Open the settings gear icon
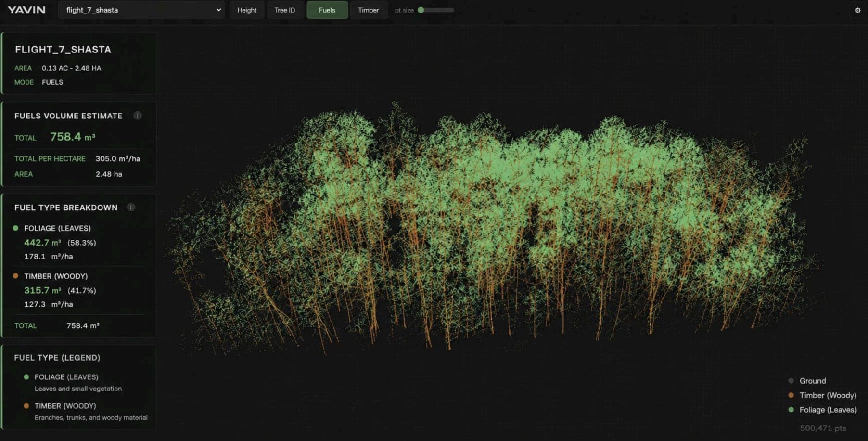The image size is (868, 441). click(857, 10)
